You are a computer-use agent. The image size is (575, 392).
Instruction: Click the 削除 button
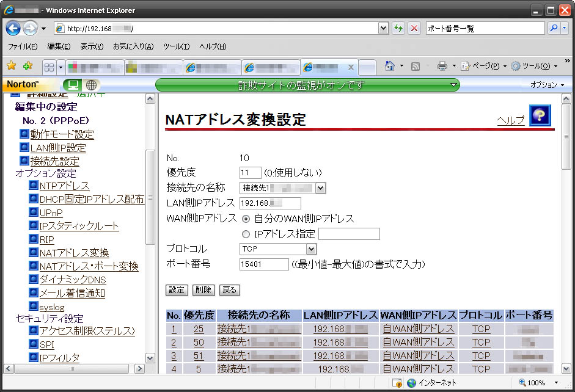click(x=203, y=290)
